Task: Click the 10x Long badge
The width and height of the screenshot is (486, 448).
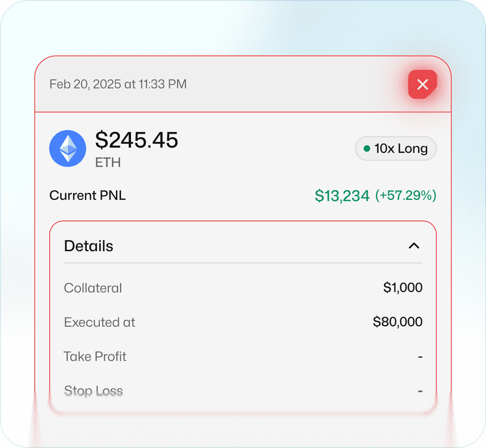Action: 395,149
